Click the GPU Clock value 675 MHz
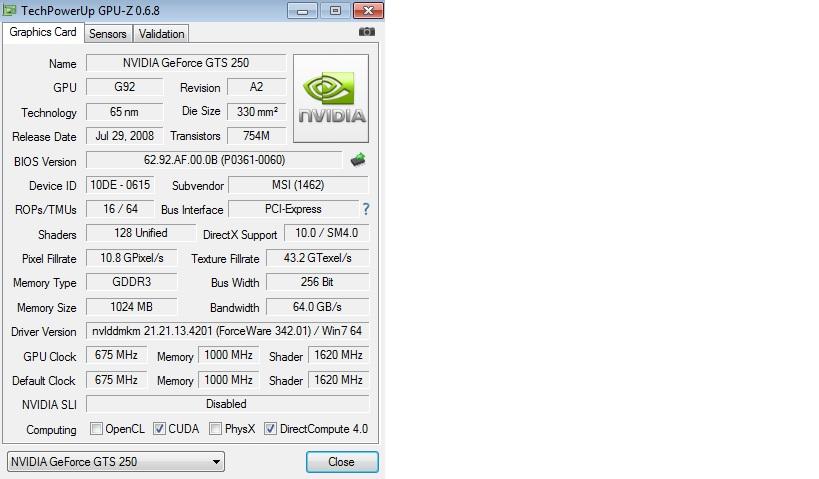Image resolution: width=819 pixels, height=479 pixels. pos(116,355)
